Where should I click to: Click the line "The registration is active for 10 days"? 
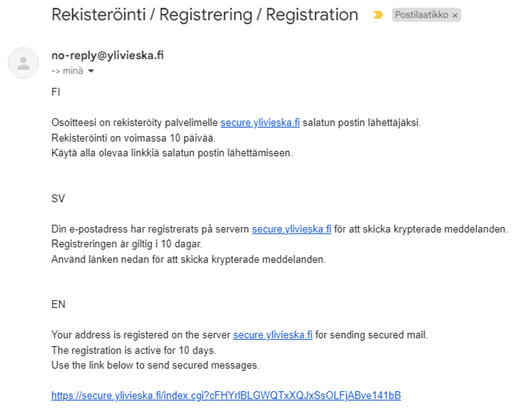point(134,350)
